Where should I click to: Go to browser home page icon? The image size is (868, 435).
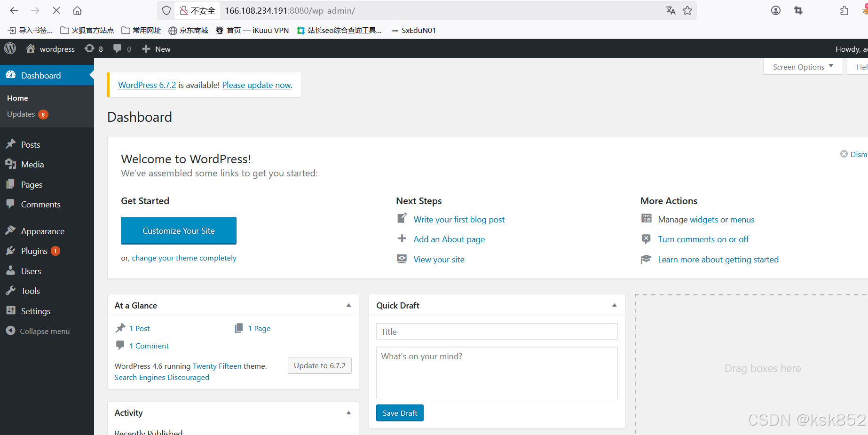tap(78, 10)
